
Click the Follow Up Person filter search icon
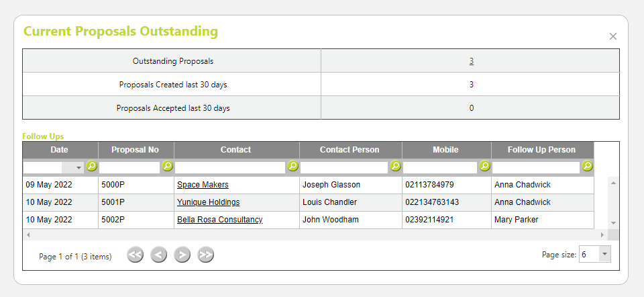(x=588, y=166)
